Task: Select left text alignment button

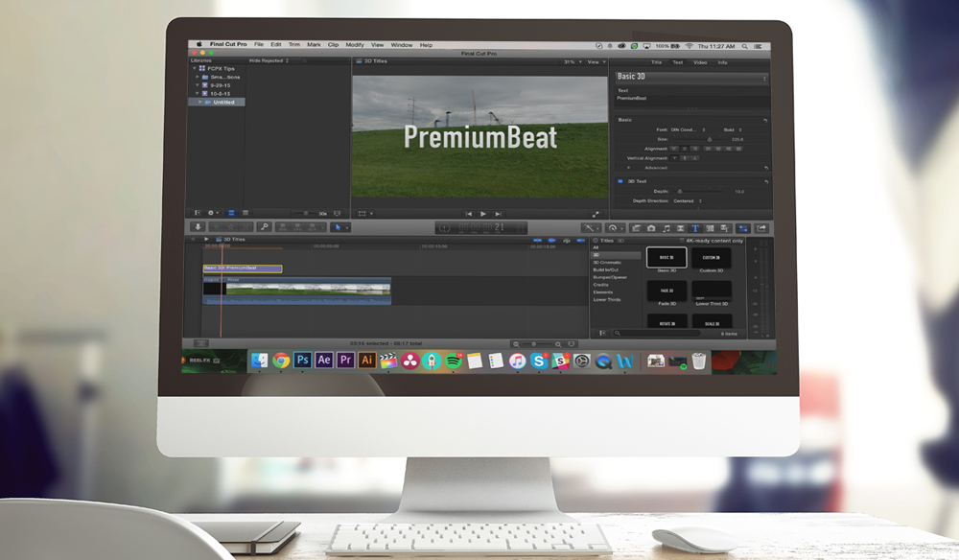Action: pos(674,149)
